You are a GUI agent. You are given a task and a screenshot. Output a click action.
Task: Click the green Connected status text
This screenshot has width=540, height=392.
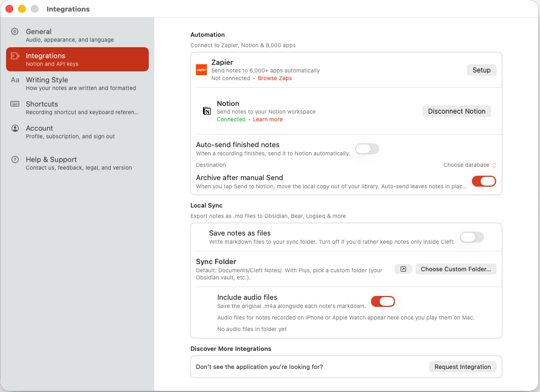pos(231,120)
